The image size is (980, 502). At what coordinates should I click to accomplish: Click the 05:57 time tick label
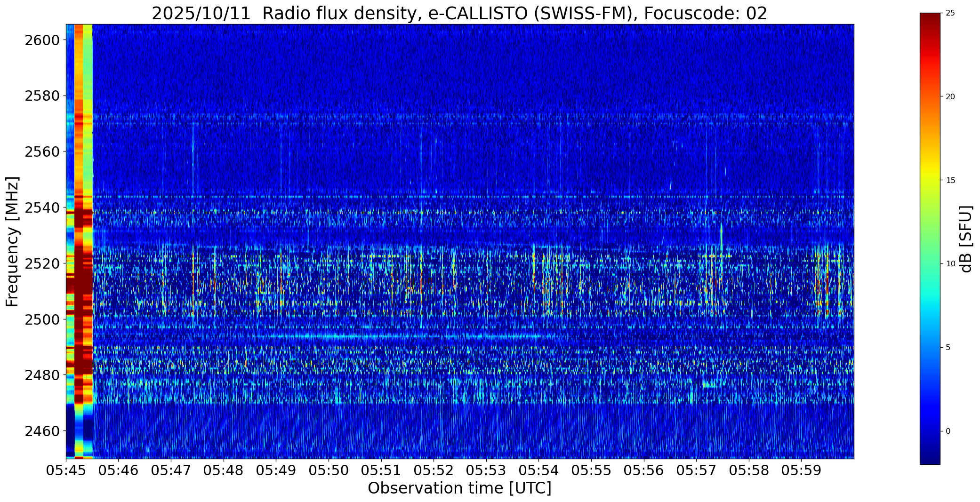pyautogui.click(x=696, y=470)
